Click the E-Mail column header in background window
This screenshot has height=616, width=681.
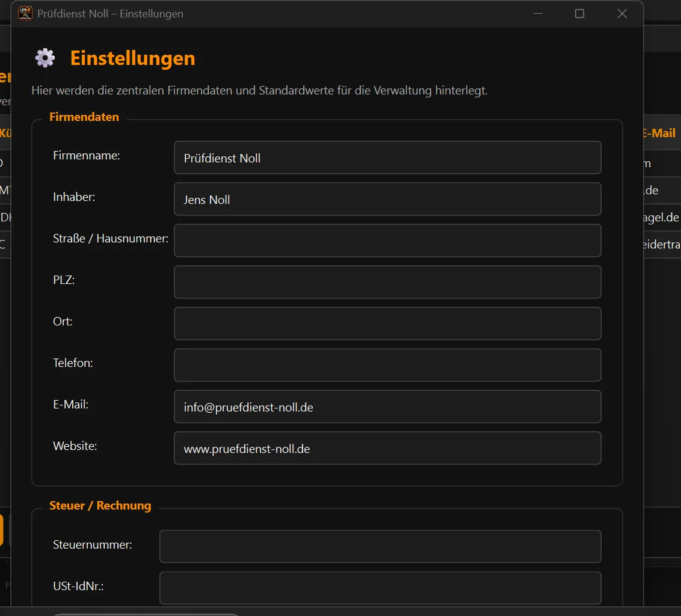click(x=659, y=133)
